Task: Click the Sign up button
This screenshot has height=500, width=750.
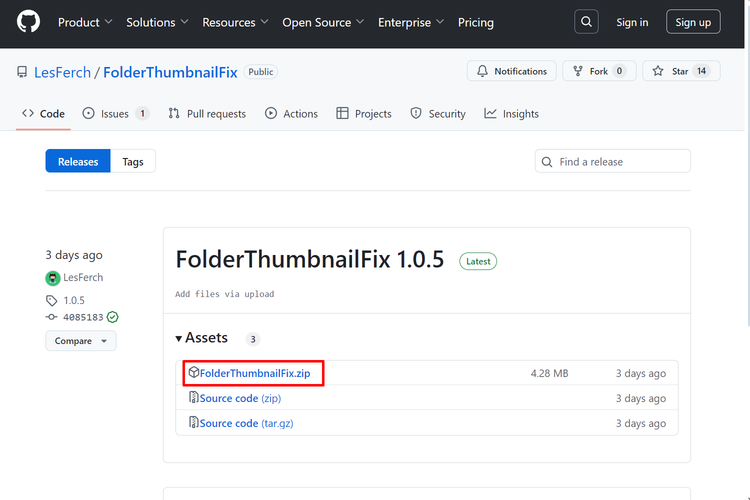Action: 693,22
